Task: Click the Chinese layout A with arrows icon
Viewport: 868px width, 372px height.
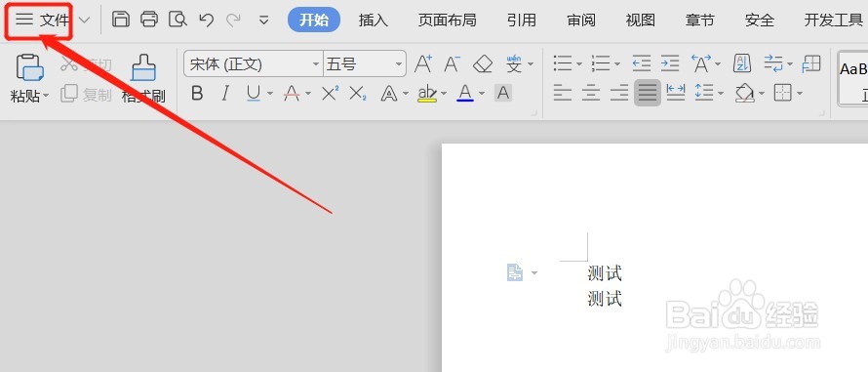Action: click(x=701, y=63)
